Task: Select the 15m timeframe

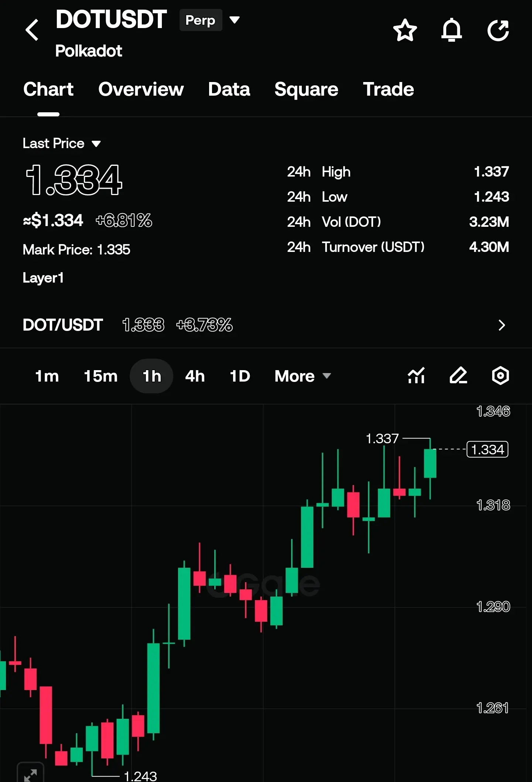Action: pyautogui.click(x=100, y=376)
